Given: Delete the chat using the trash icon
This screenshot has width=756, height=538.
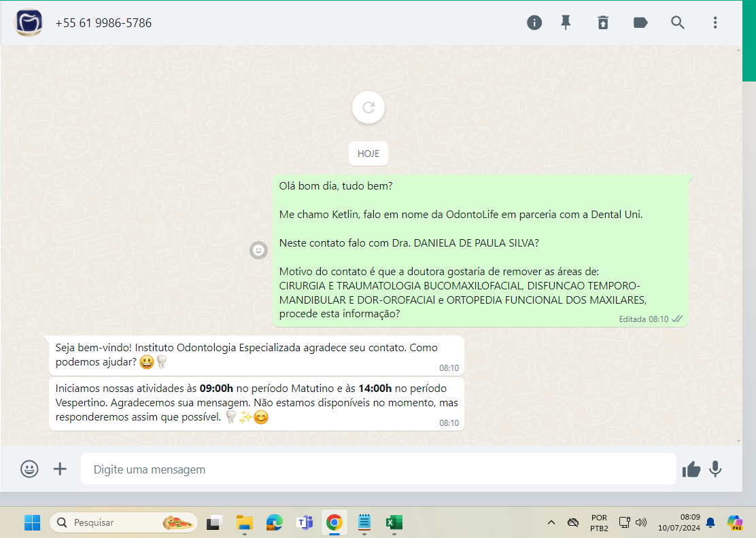Looking at the screenshot, I should click(603, 22).
